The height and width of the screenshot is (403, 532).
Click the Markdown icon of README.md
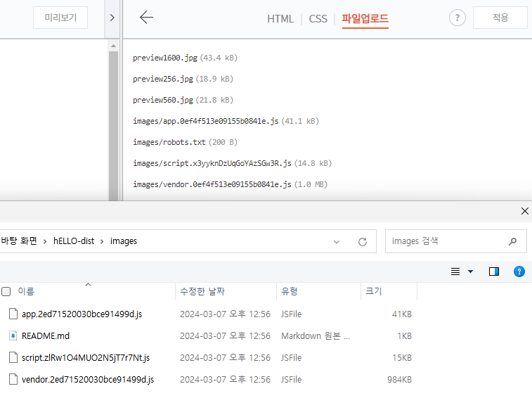(x=13, y=335)
